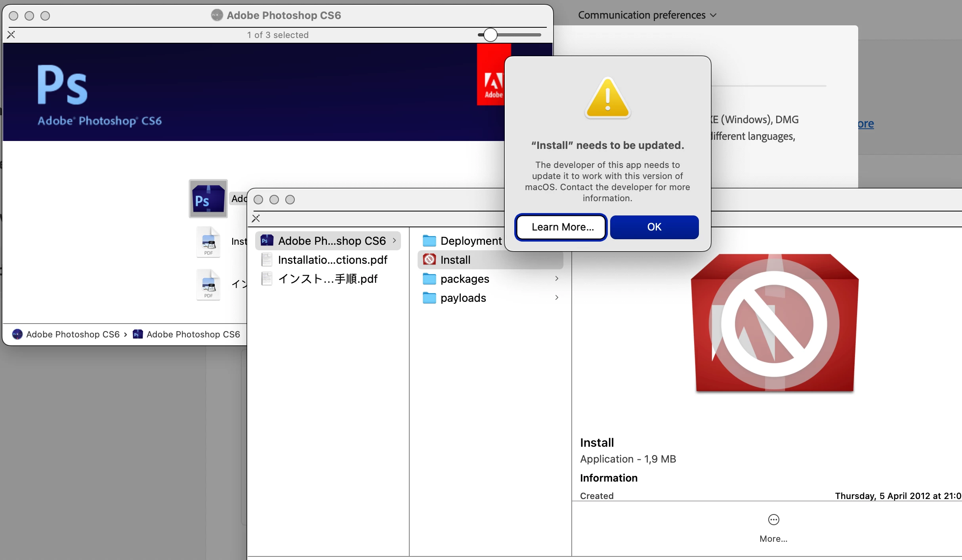This screenshot has height=560, width=962.
Task: Expand the packages folder chevron
Action: pos(557,279)
